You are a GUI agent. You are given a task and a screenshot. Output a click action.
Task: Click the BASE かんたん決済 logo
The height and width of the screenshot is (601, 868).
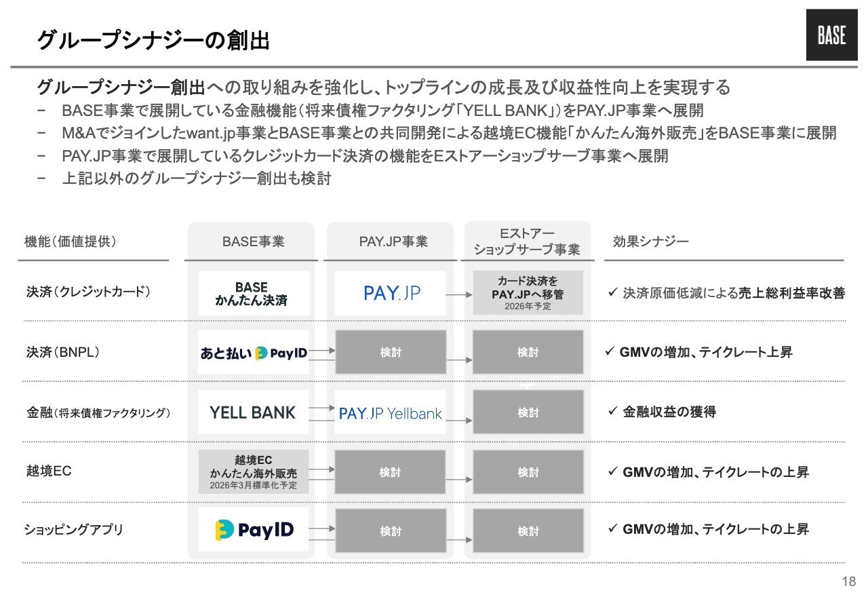(253, 293)
